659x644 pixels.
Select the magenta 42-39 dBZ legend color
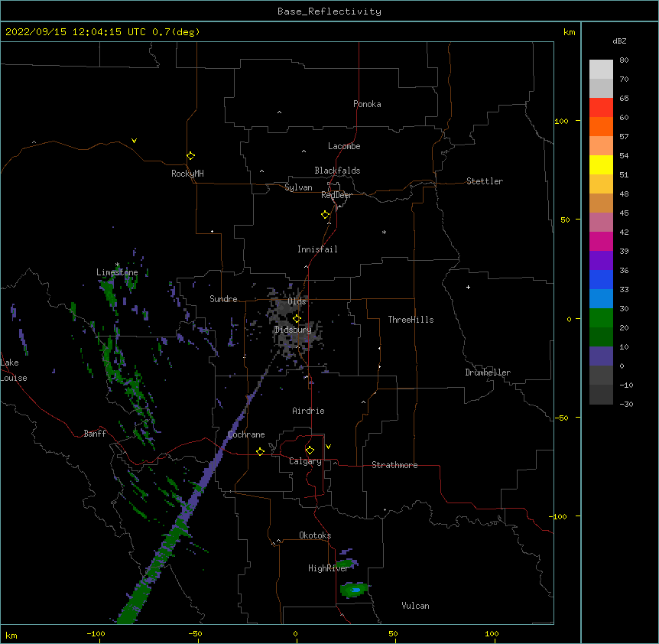coord(601,241)
